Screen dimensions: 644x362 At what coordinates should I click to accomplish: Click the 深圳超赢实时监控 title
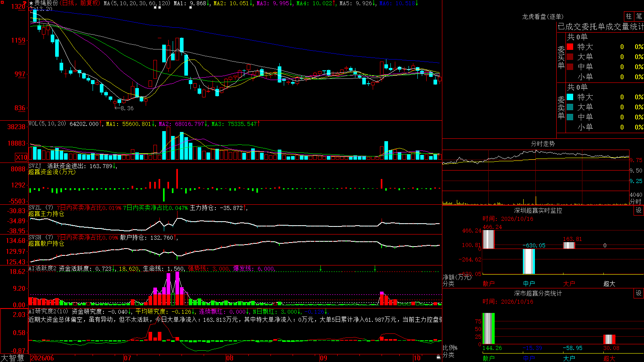(x=538, y=210)
